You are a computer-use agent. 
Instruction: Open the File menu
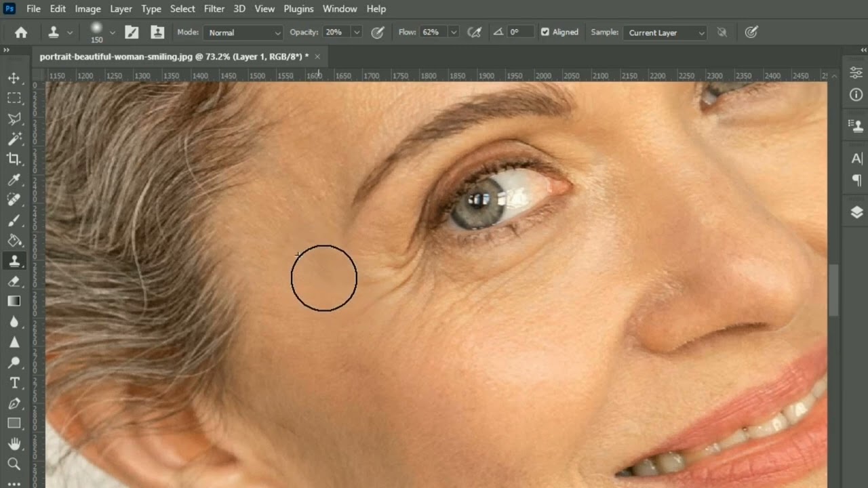coord(33,9)
